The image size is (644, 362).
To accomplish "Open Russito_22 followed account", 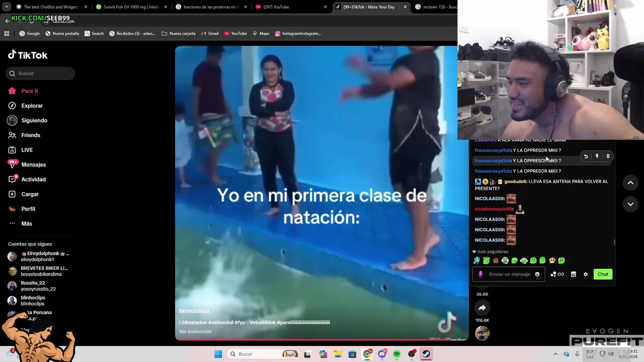I will click(x=32, y=286).
